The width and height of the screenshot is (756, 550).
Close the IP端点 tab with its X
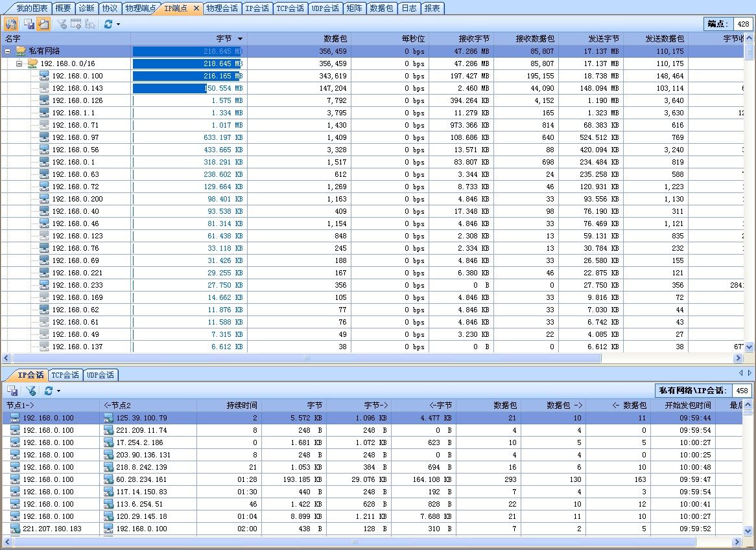(196, 8)
